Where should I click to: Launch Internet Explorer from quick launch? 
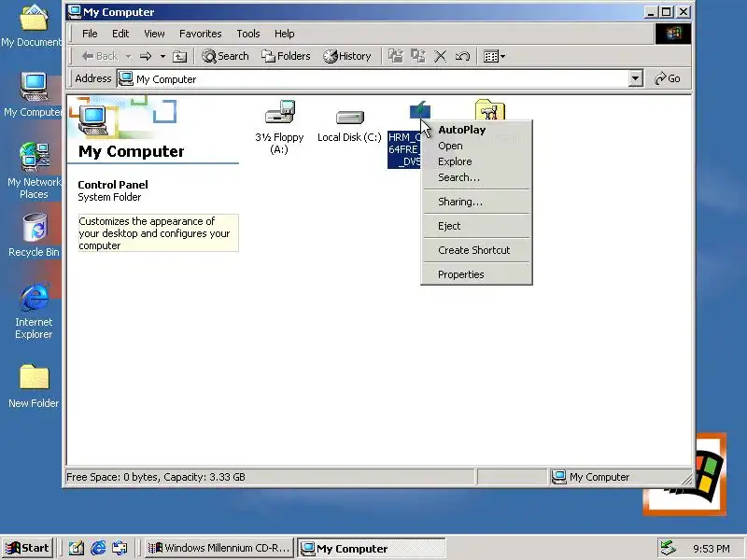(98, 548)
